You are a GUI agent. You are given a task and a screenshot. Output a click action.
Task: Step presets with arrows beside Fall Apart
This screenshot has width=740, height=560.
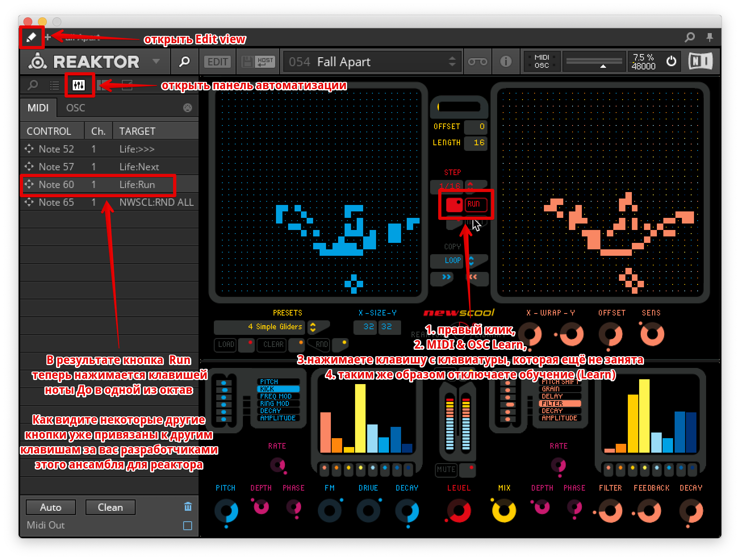(x=452, y=62)
